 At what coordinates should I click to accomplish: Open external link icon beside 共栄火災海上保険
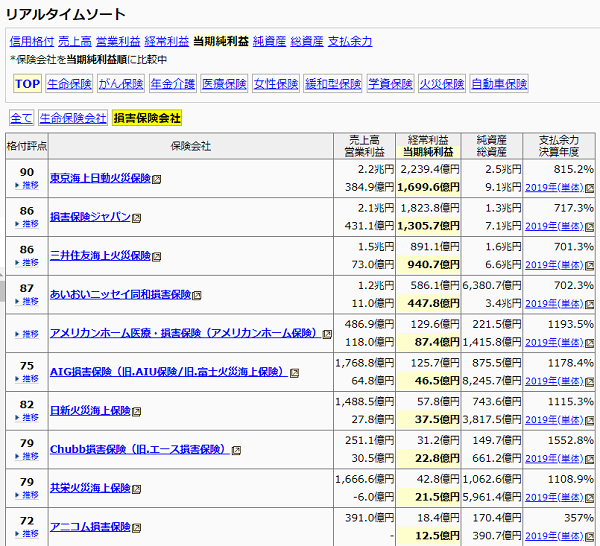coord(137,489)
